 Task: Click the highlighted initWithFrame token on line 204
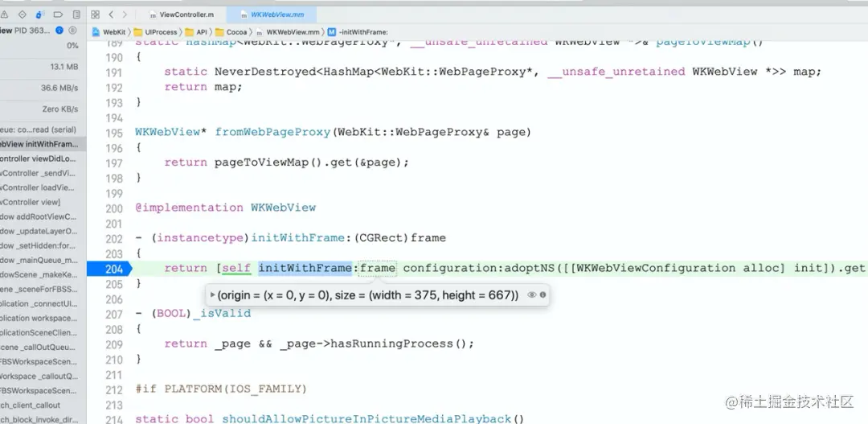pos(305,268)
